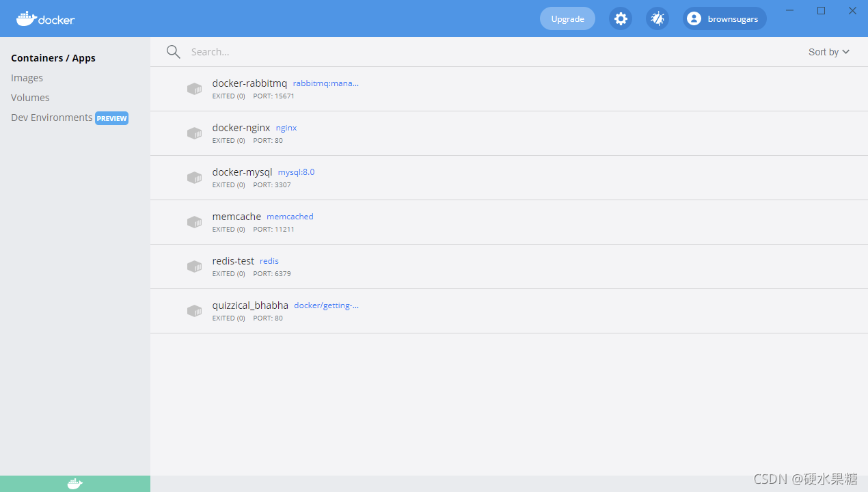Minimize the Docker Desktop window

[x=790, y=10]
